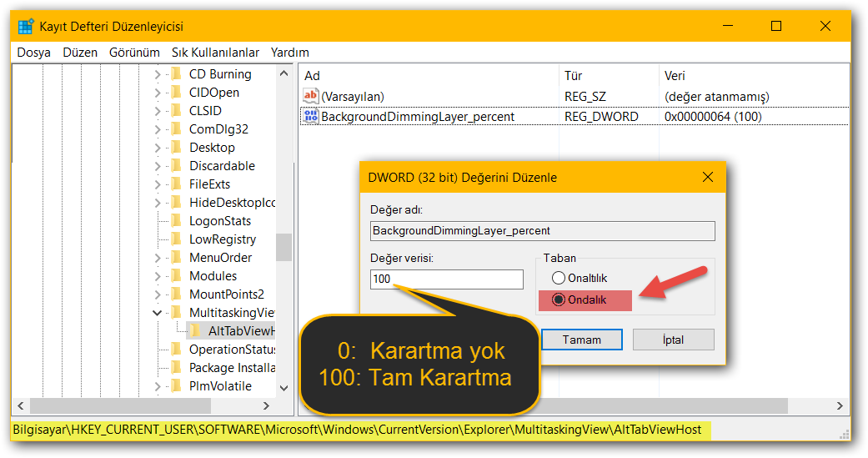Screen dimensions: 868x458
Task: Click the LogonStats folder icon
Action: tap(177, 220)
